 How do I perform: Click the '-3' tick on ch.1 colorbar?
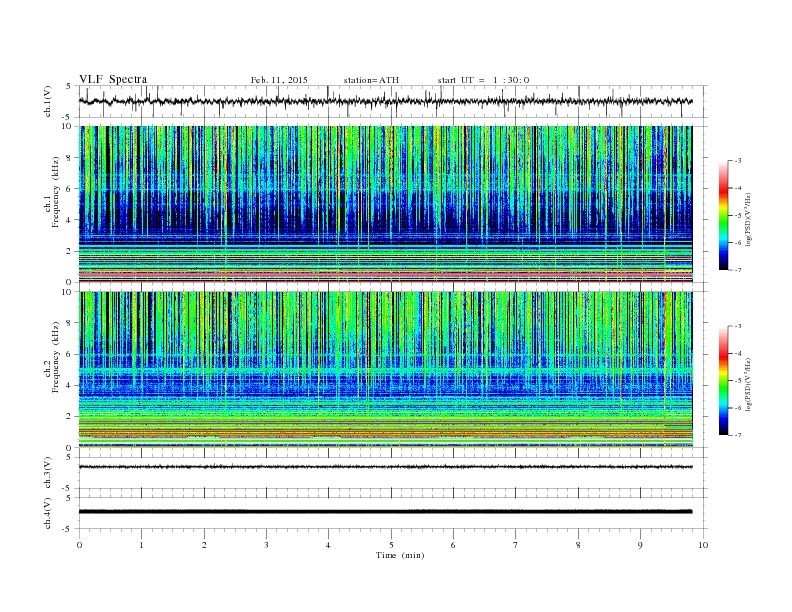pos(737,161)
